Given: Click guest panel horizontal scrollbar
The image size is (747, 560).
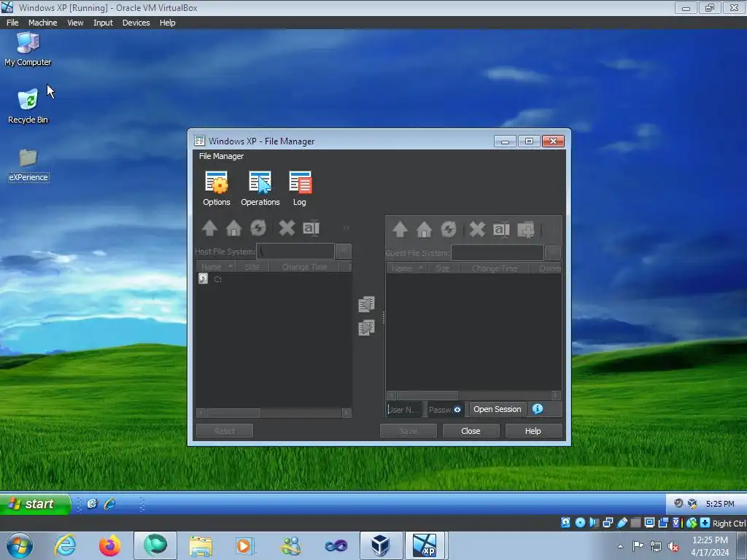Looking at the screenshot, I should (x=473, y=395).
